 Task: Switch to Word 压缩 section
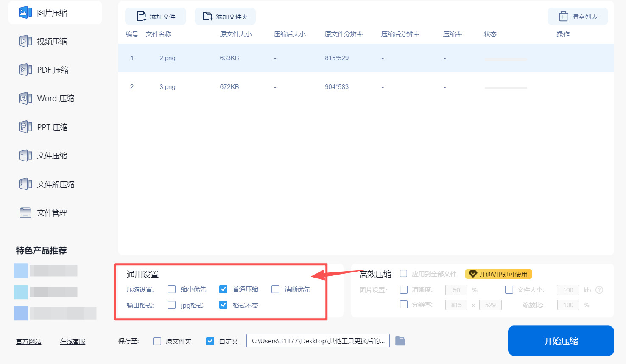click(x=55, y=98)
